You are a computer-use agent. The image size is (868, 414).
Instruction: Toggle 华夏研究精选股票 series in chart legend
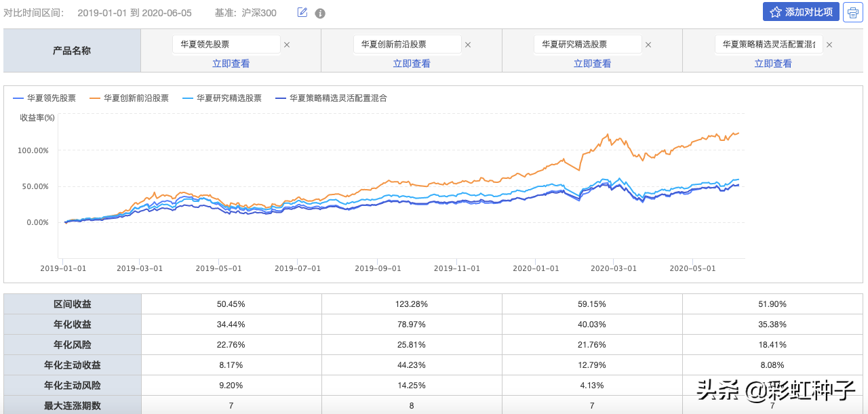[222, 98]
